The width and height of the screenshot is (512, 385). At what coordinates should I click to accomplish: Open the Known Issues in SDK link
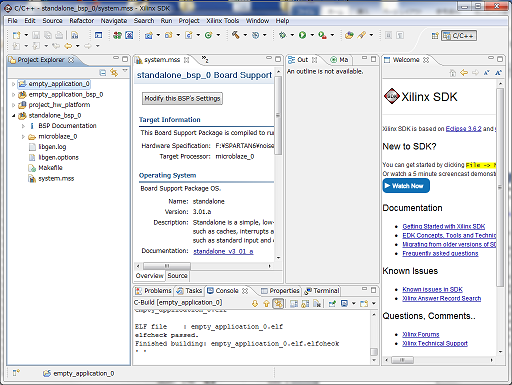click(x=432, y=289)
